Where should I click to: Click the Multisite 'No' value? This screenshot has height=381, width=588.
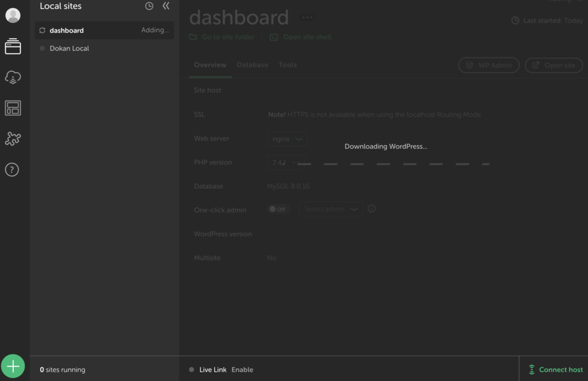pos(272,258)
